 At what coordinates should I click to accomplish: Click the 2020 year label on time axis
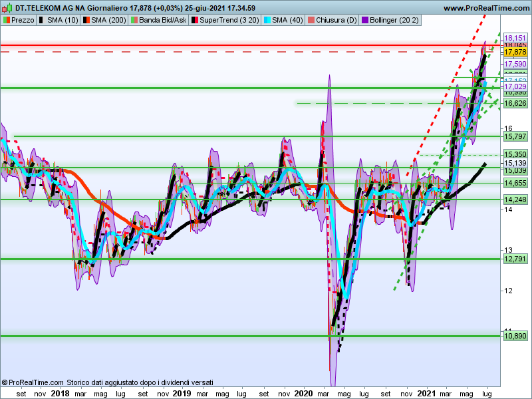click(303, 394)
